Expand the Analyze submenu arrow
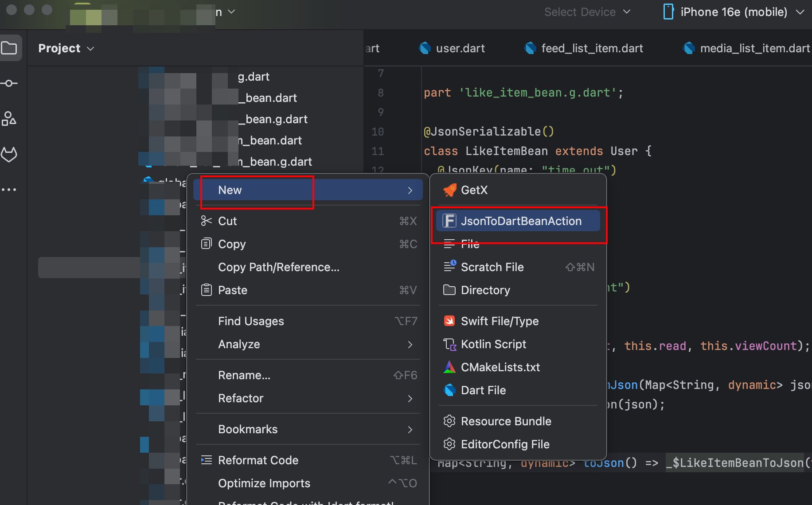Image resolution: width=812 pixels, height=505 pixels. click(x=410, y=344)
